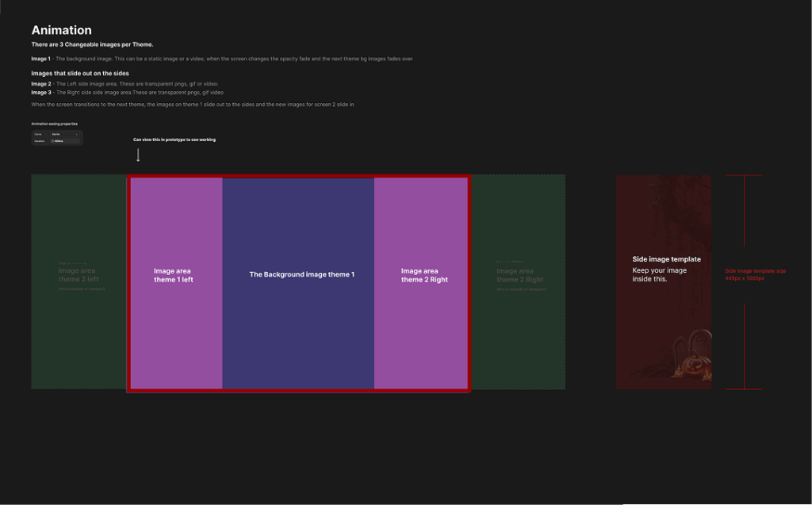The image size is (812, 505).
Task: Click 'Can view this in prototype' text
Action: click(174, 140)
